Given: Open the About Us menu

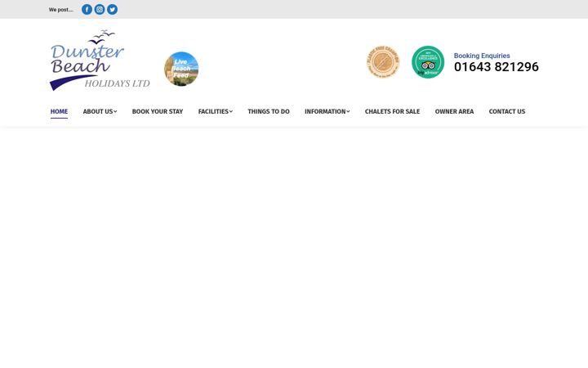Looking at the screenshot, I should 100,111.
